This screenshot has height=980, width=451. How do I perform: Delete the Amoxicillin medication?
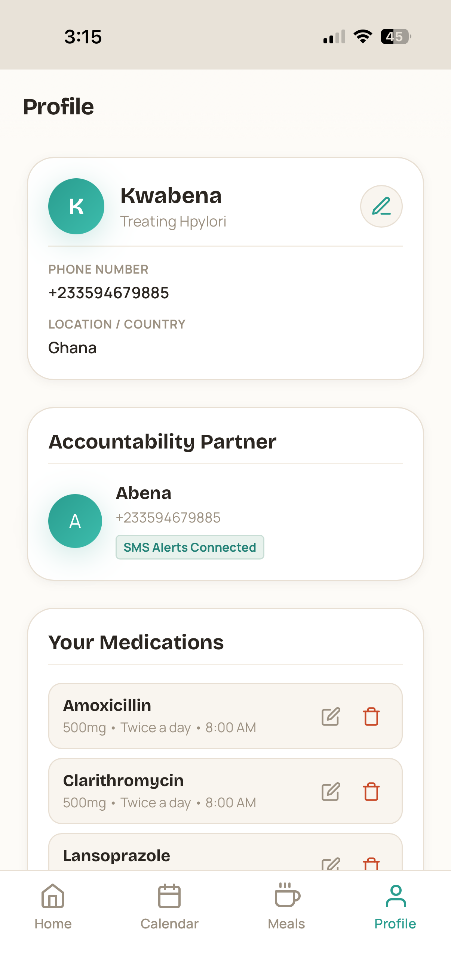(371, 716)
